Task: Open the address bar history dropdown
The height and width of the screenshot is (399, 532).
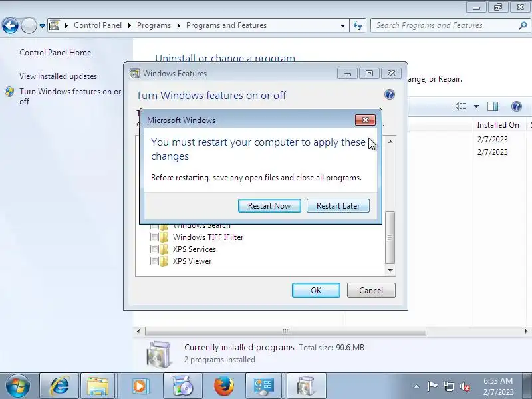Action: pyautogui.click(x=342, y=26)
